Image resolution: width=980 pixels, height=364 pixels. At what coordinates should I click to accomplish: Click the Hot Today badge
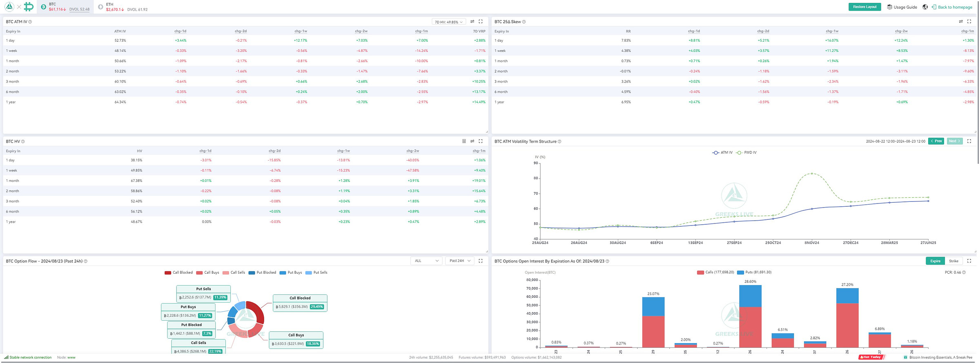[871, 357]
